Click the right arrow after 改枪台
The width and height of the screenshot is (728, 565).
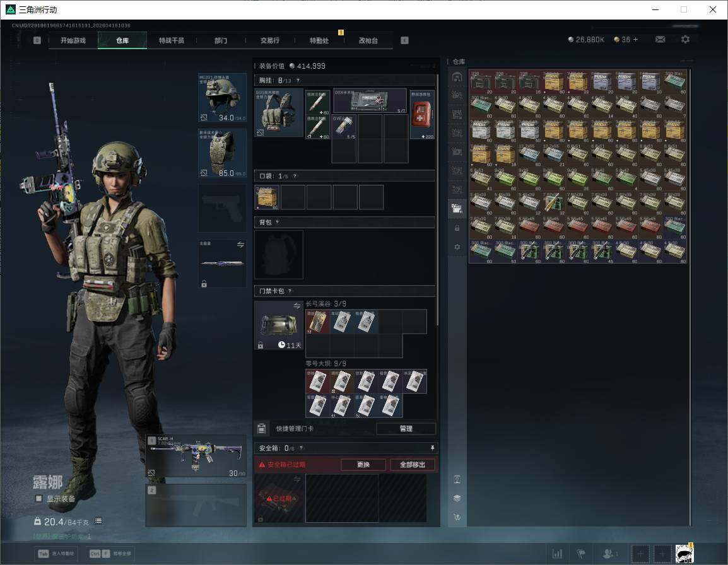(x=405, y=40)
